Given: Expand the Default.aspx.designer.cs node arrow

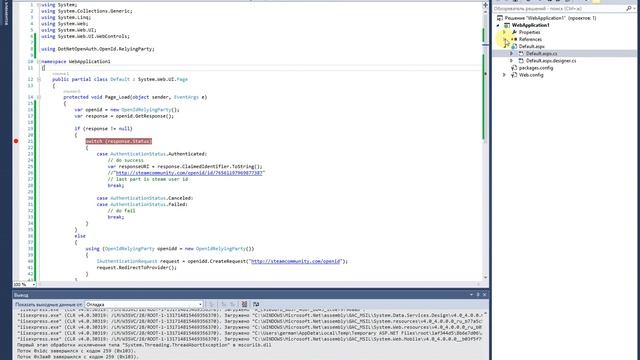Looking at the screenshot, I should tap(511, 61).
